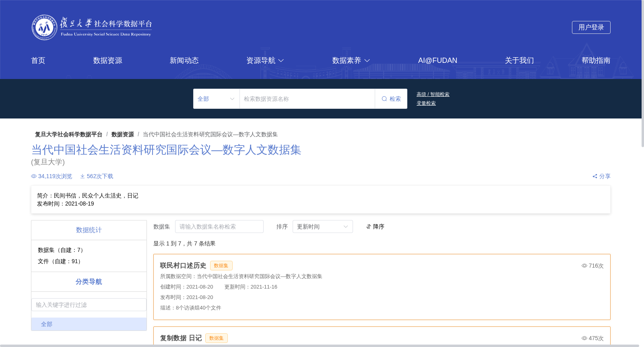Image resolution: width=644 pixels, height=347 pixels.
Task: Open dataset 复制数据 日记
Action: [x=181, y=338]
